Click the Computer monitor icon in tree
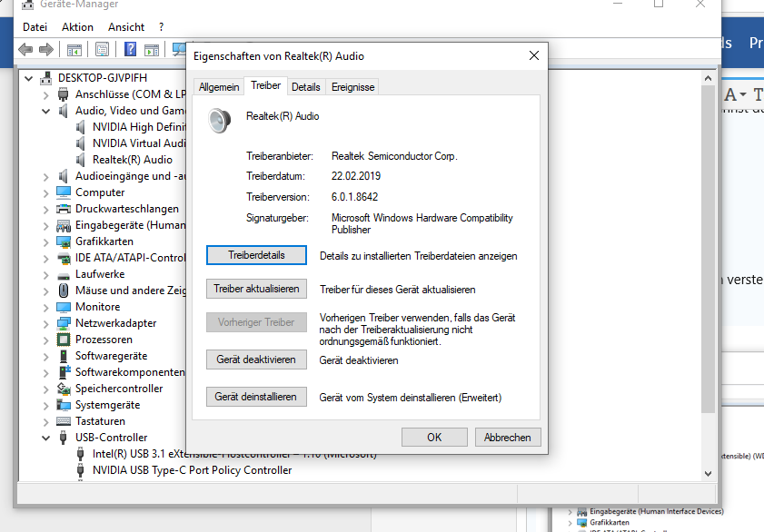764x532 pixels. tap(64, 192)
